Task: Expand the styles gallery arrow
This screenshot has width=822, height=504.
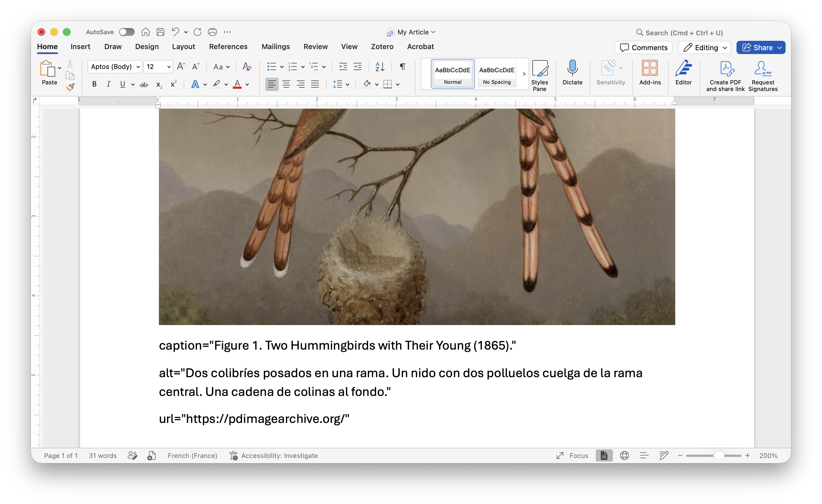Action: (524, 74)
